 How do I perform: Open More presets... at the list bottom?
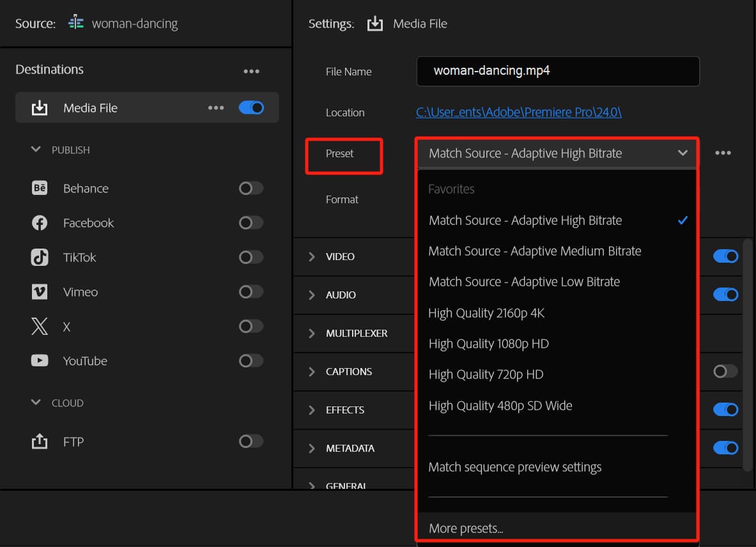coord(557,528)
